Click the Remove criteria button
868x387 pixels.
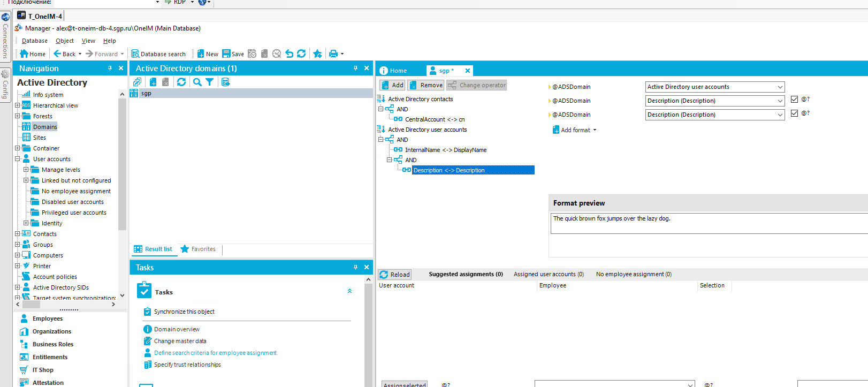point(426,85)
